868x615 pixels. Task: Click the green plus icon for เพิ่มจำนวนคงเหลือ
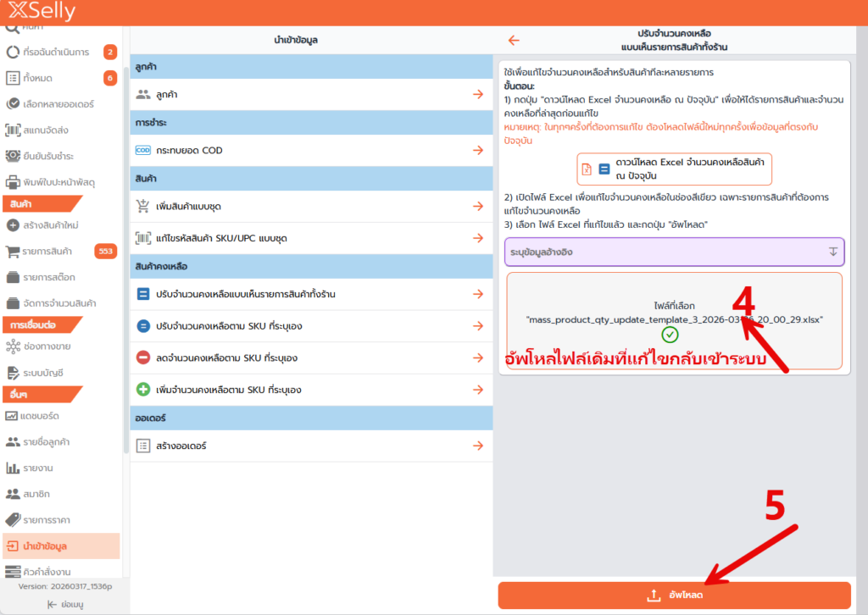142,390
